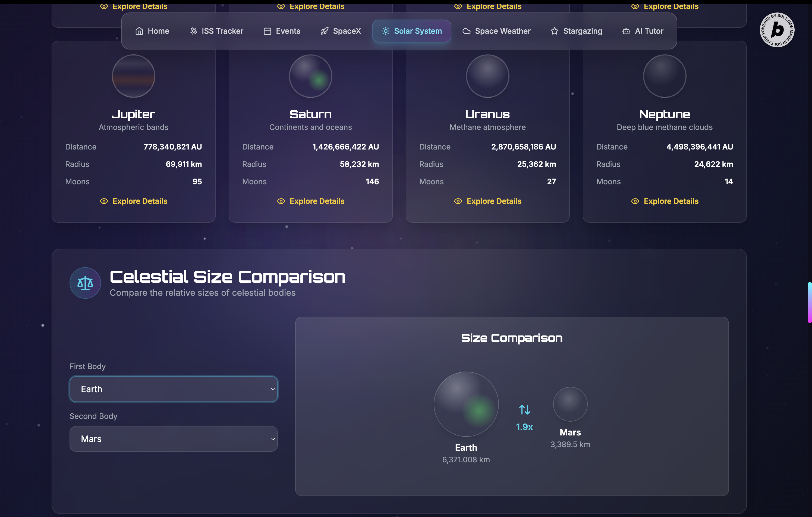The image size is (812, 517).
Task: Click eye icon under Jupiter card
Action: [x=104, y=201]
